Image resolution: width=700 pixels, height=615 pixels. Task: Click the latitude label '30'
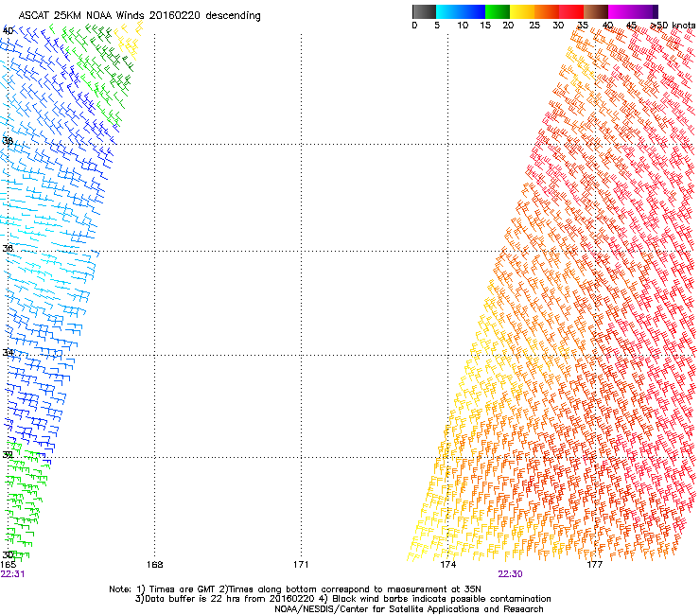click(x=8, y=554)
